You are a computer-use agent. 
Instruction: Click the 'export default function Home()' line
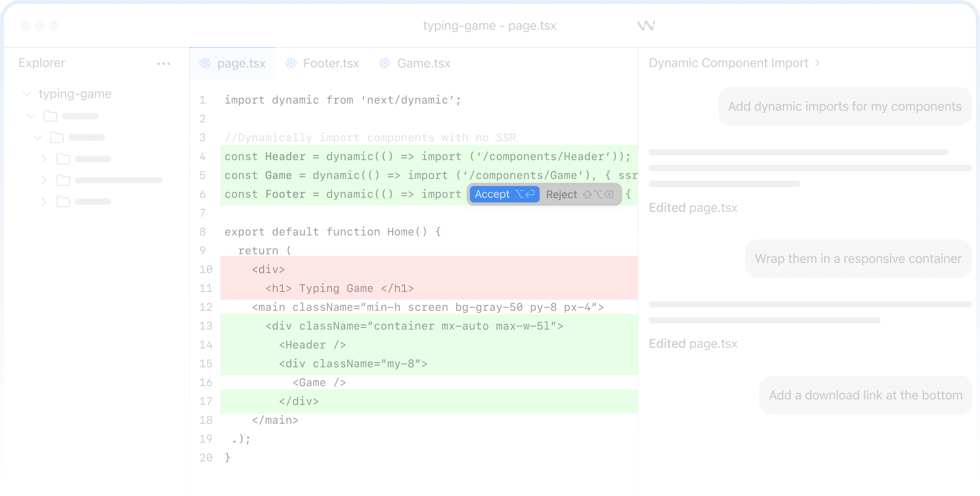(x=333, y=232)
